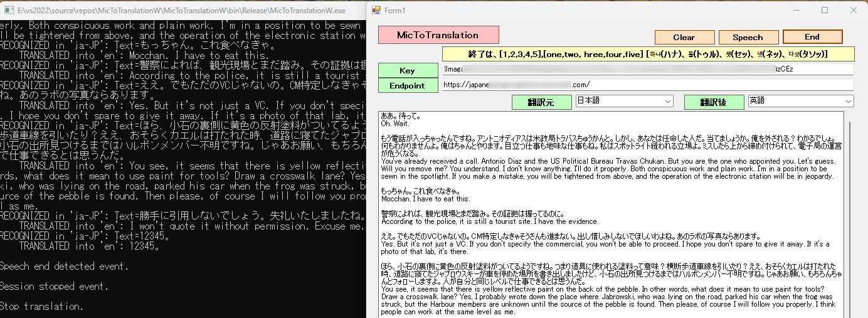The width and height of the screenshot is (868, 318).
Task: Click the pink MicToTranslation label
Action: coord(438,35)
